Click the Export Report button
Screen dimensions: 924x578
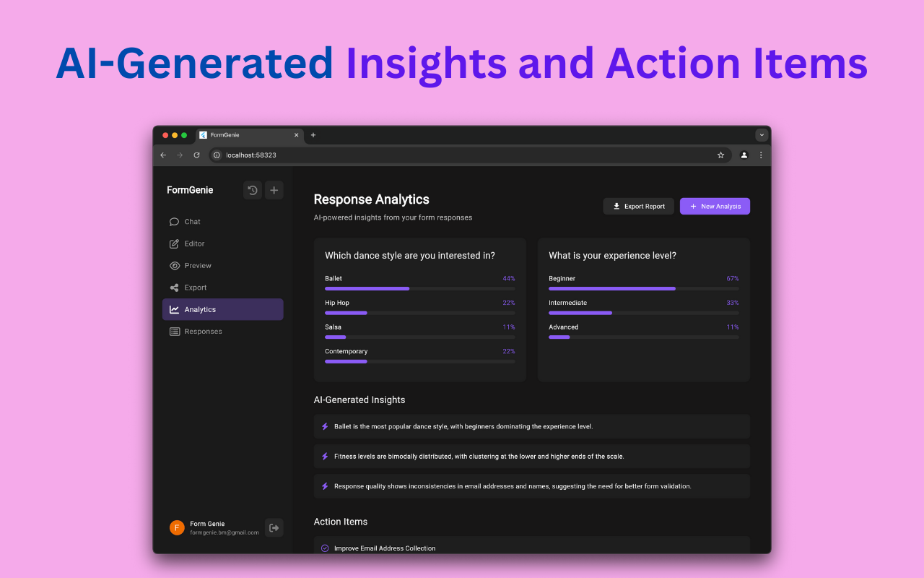coord(639,207)
